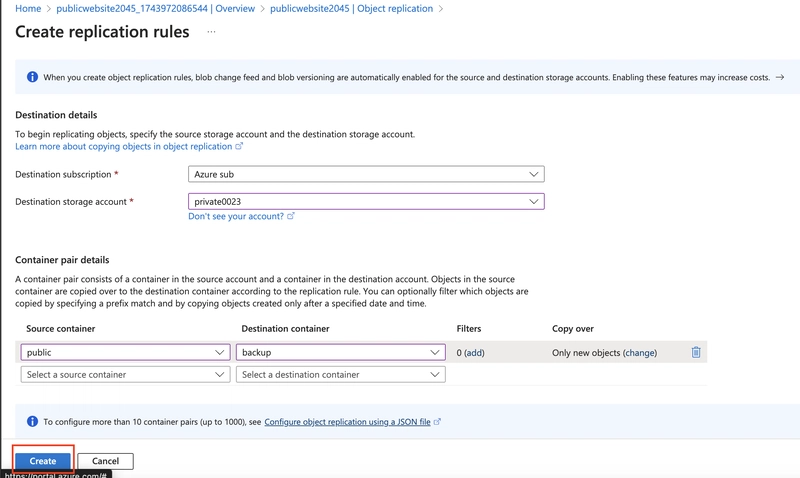The height and width of the screenshot is (478, 800).
Task: Expand the Destination storage account dropdown
Action: tap(366, 202)
